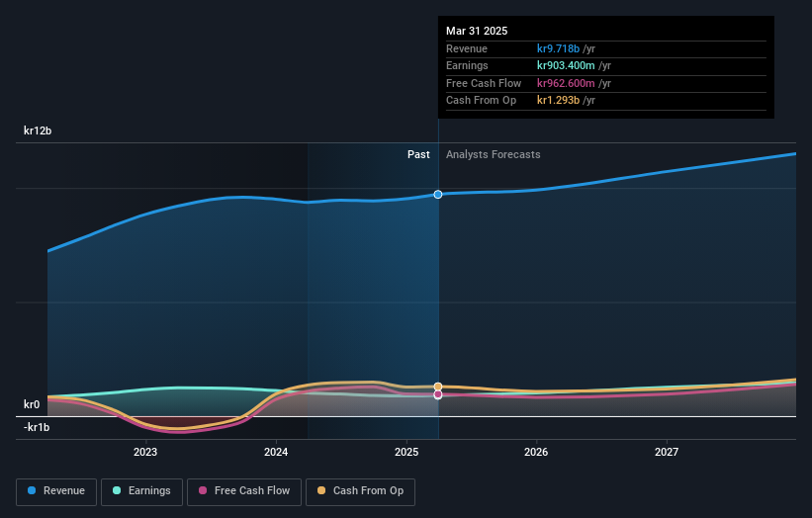This screenshot has width=812, height=518.
Task: Click the Free Cash Flow label in the tooltip
Action: click(484, 83)
